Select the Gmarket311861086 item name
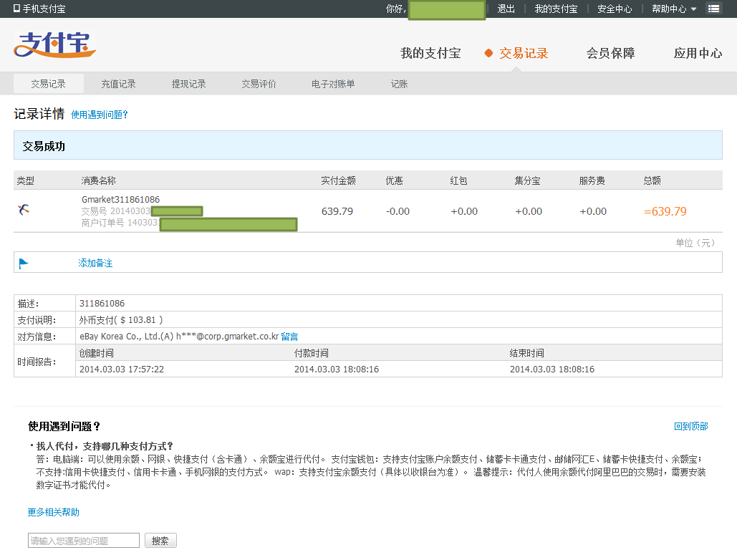 120,200
